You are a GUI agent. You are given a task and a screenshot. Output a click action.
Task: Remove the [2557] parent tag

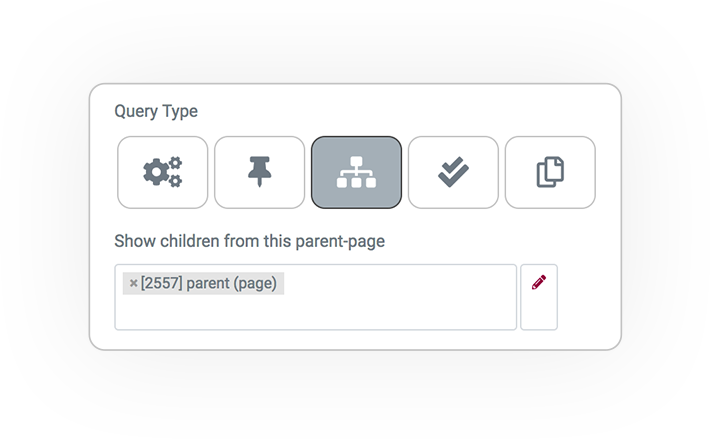134,283
